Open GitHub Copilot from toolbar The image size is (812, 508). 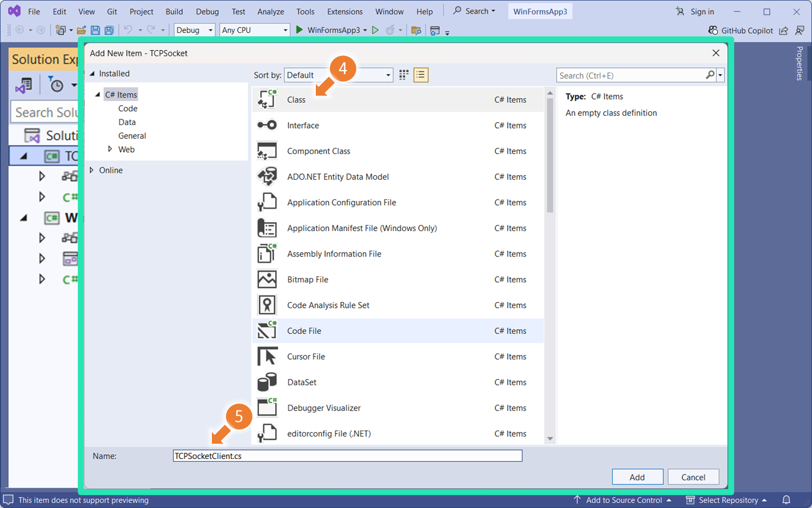coord(741,30)
